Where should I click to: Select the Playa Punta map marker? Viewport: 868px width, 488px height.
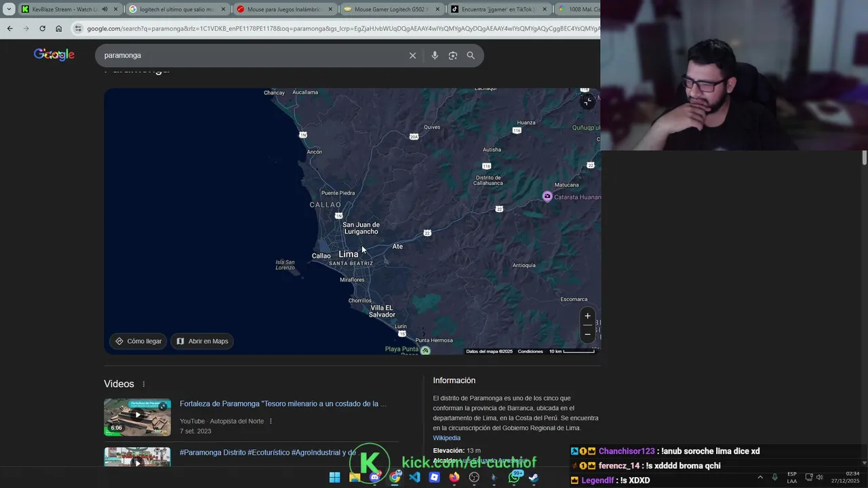tap(425, 350)
